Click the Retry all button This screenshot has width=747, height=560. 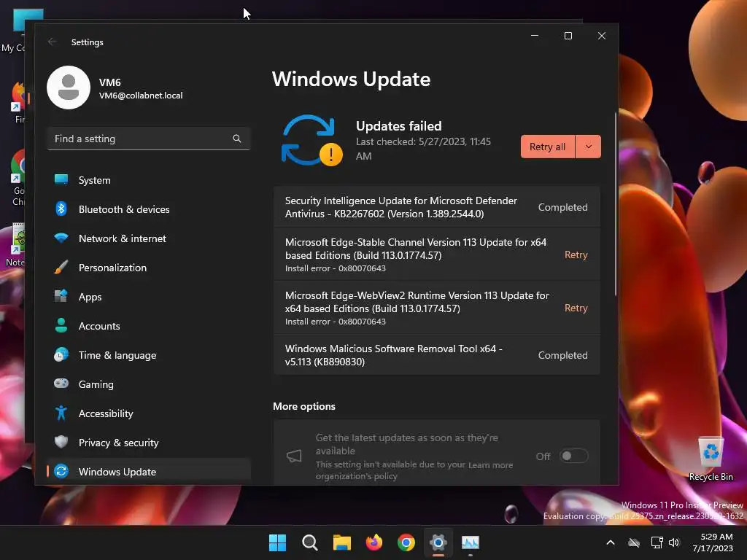coord(547,147)
